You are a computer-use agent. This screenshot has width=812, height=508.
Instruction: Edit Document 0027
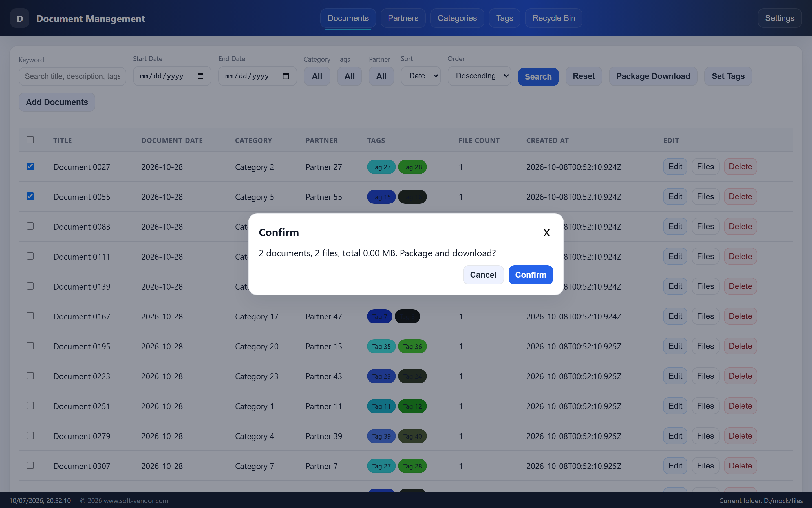tap(675, 167)
